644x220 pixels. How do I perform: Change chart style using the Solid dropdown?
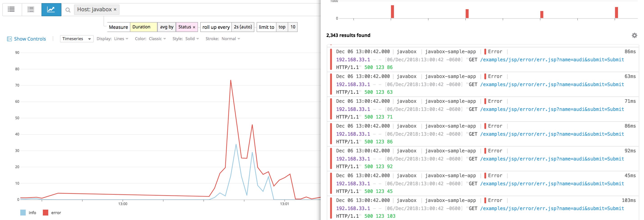pos(192,39)
